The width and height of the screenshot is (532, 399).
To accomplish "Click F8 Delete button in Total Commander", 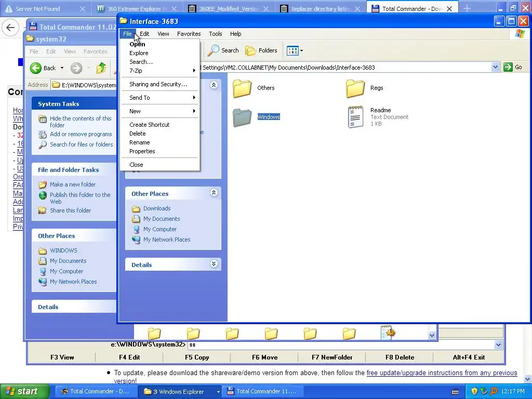I will pos(400,357).
